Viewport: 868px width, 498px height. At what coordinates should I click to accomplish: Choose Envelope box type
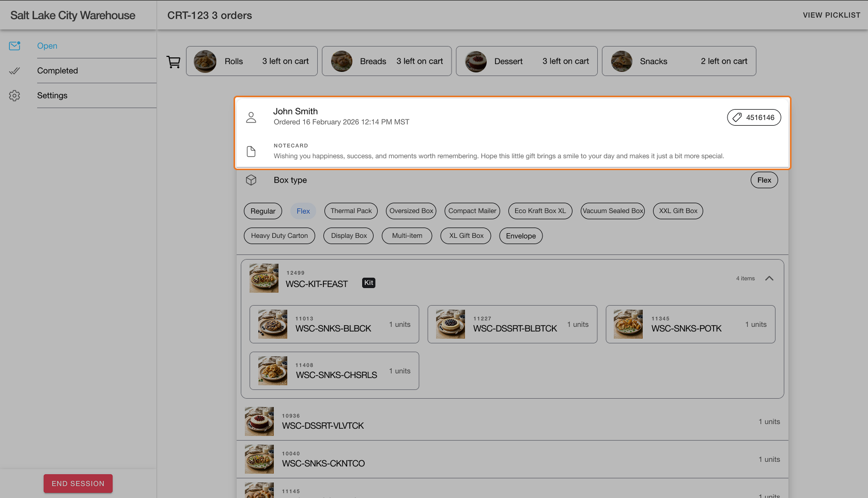coord(521,236)
